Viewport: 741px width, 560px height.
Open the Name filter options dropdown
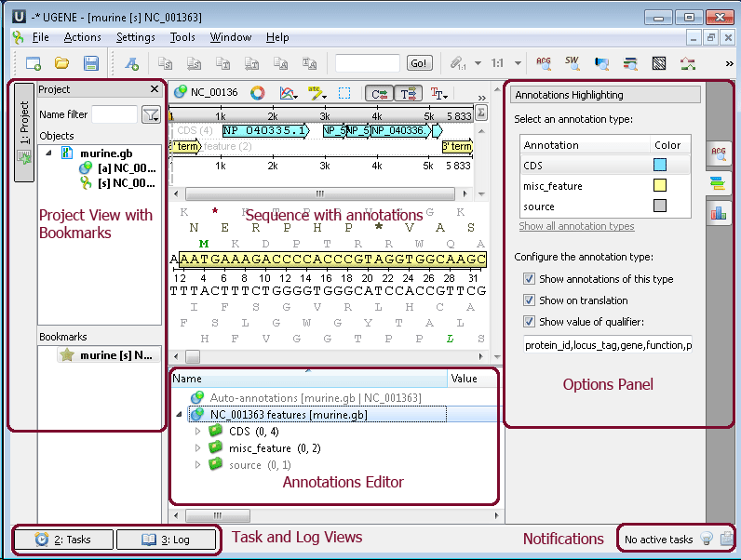(151, 114)
